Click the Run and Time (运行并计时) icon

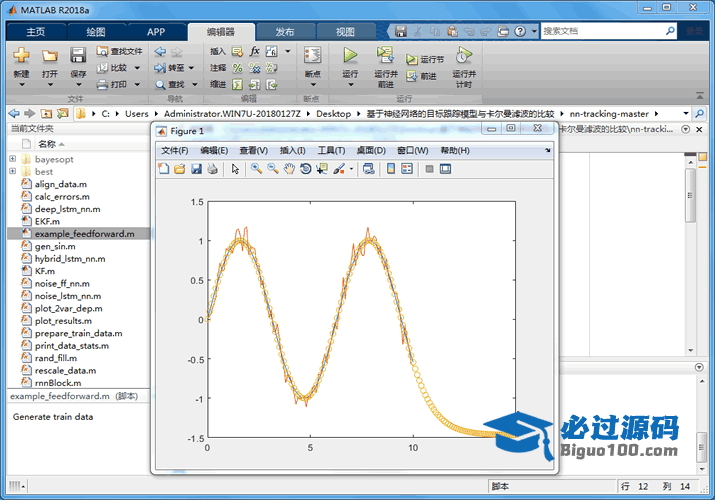click(463, 66)
